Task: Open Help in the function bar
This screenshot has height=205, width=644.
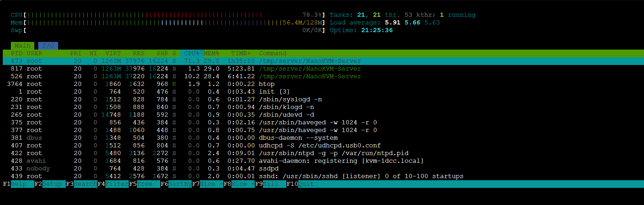Action: pos(19,184)
